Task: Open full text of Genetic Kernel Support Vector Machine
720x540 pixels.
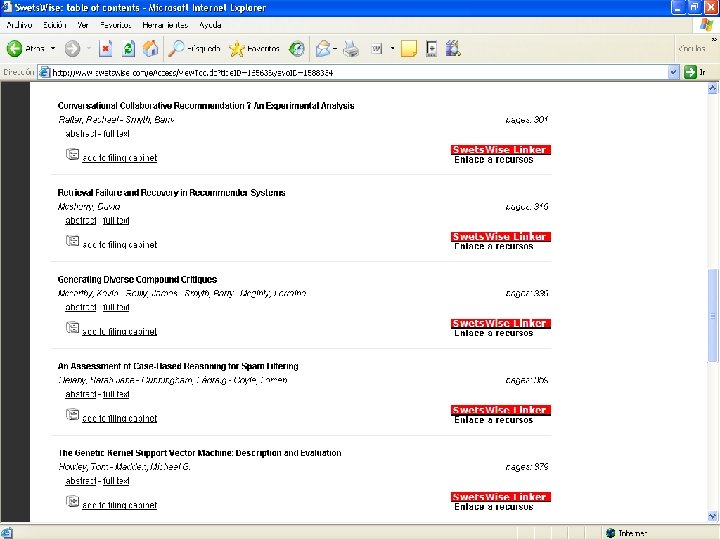Action: point(116,481)
